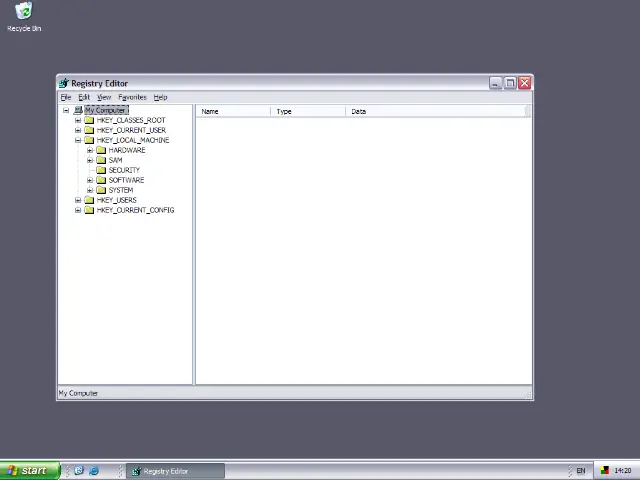Select the HARDWARE label
This screenshot has height=480, width=640.
[127, 150]
